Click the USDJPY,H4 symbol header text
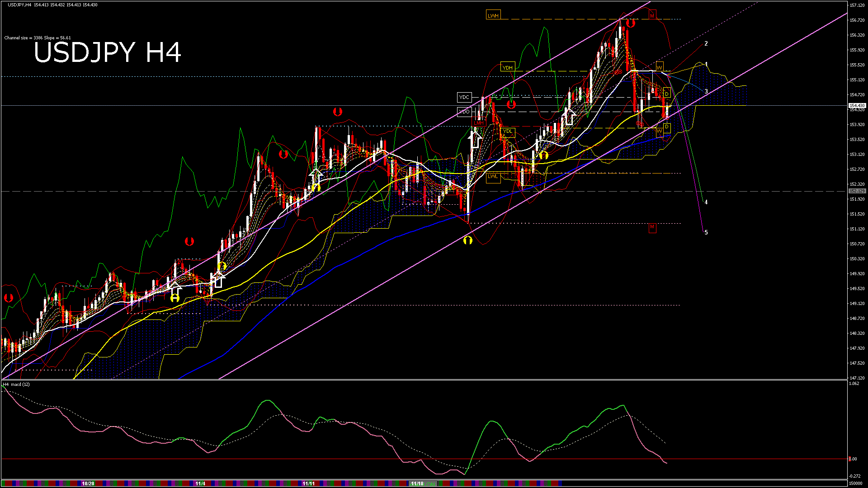 [x=19, y=5]
